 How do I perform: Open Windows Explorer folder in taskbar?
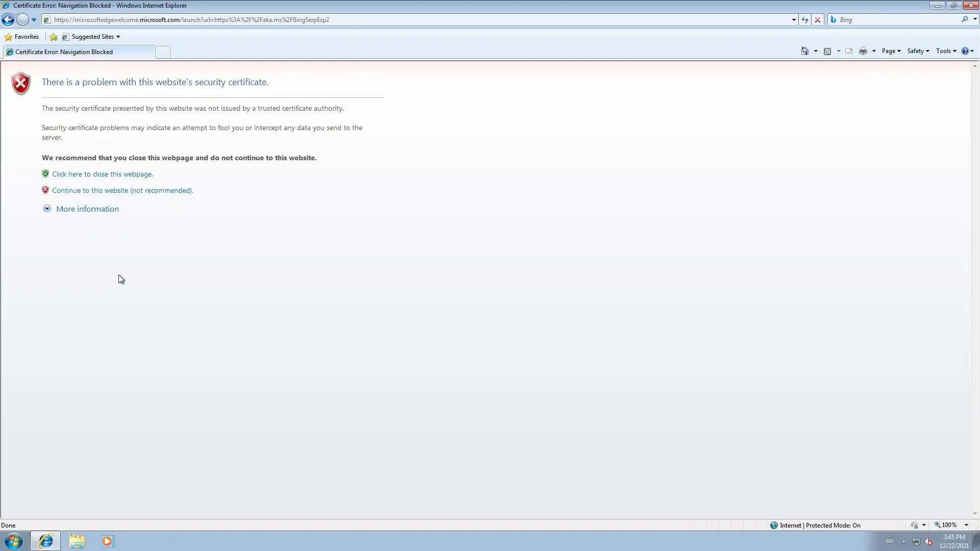[x=77, y=541]
